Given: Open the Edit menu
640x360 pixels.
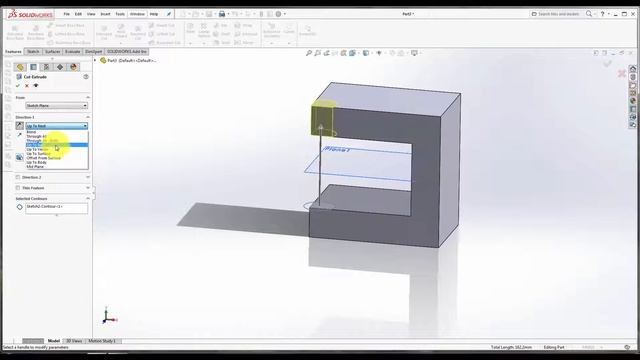Looking at the screenshot, I should click(78, 14).
